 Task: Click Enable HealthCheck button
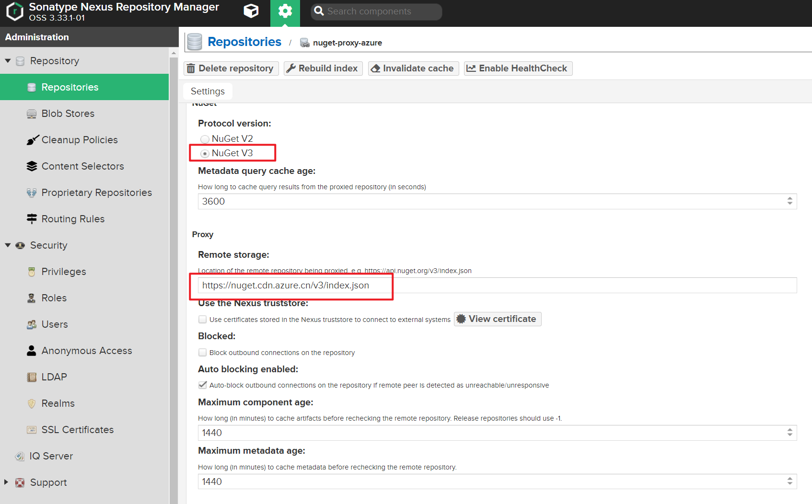(518, 69)
